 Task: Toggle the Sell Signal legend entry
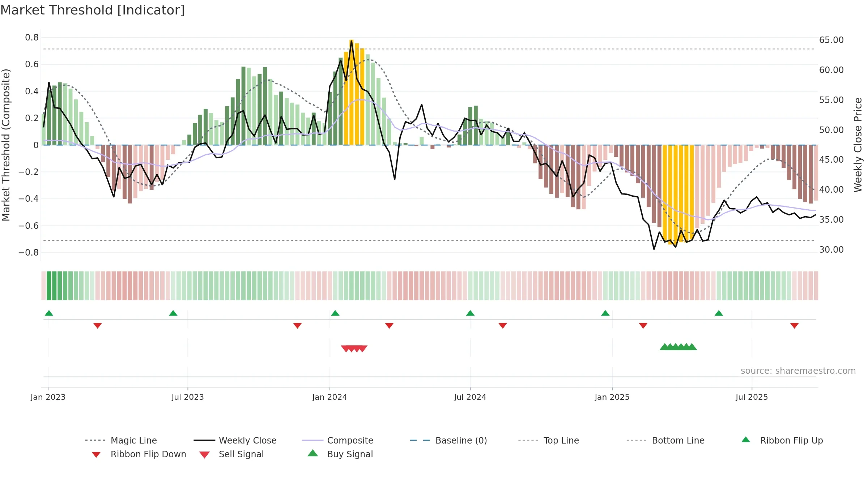click(x=231, y=454)
